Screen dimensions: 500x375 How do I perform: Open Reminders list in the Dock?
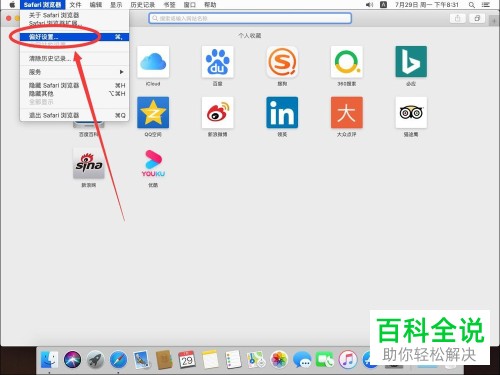pyautogui.click(x=233, y=360)
